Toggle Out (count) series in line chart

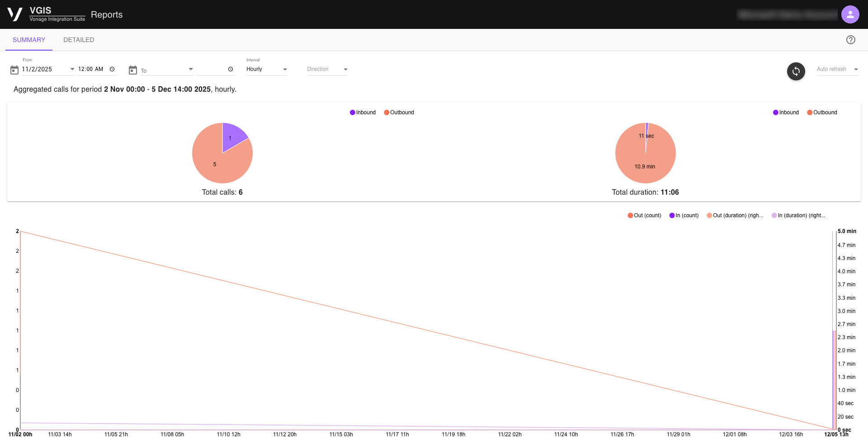click(x=644, y=215)
